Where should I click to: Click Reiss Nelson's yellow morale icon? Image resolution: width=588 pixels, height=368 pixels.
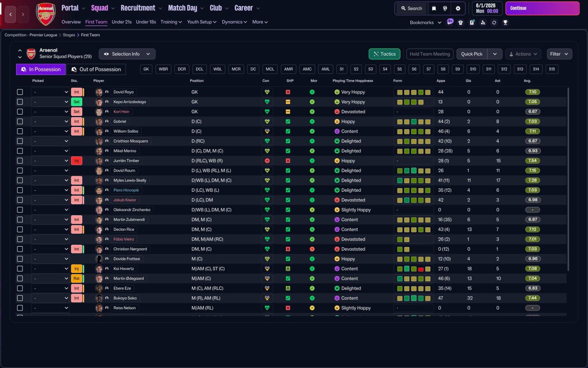[312, 308]
